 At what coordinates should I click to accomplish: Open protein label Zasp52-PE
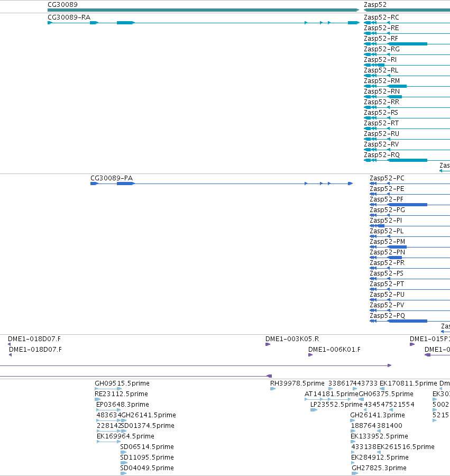click(x=387, y=189)
